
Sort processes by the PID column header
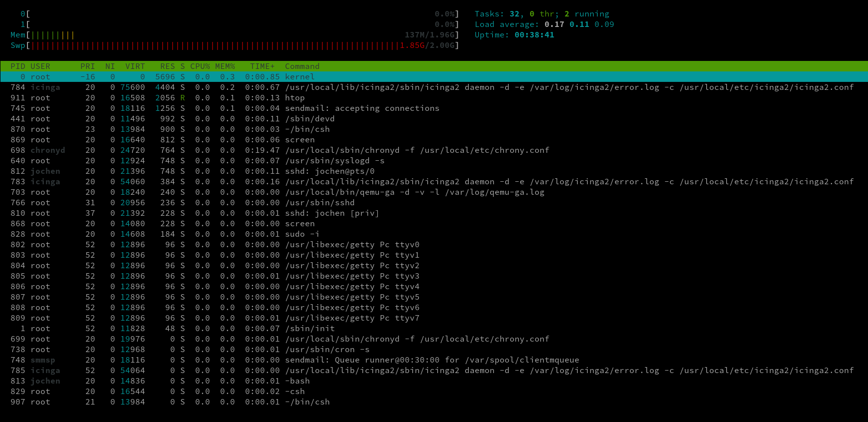[17, 66]
